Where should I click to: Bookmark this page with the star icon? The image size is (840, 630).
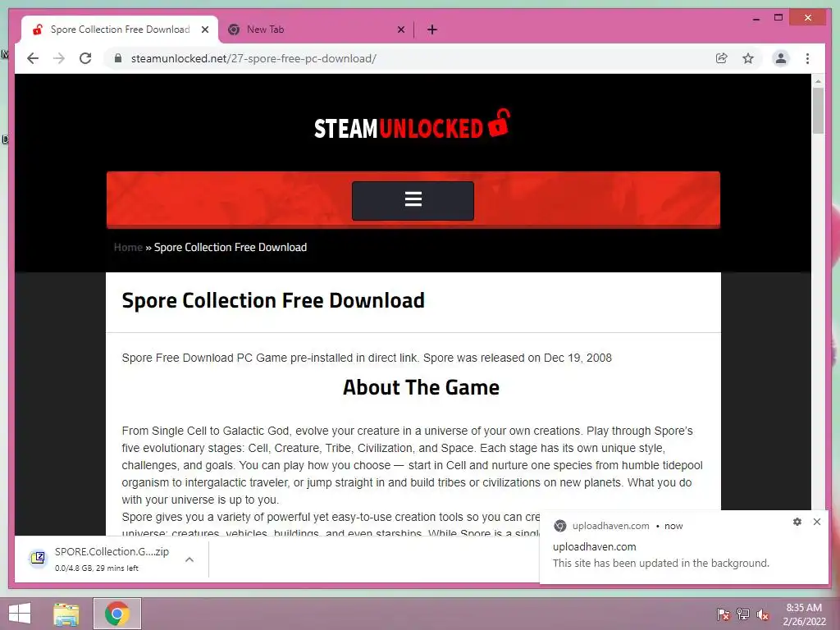pyautogui.click(x=748, y=58)
